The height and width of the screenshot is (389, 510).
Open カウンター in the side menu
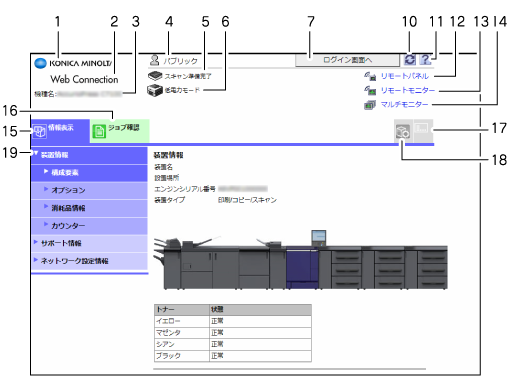click(89, 226)
